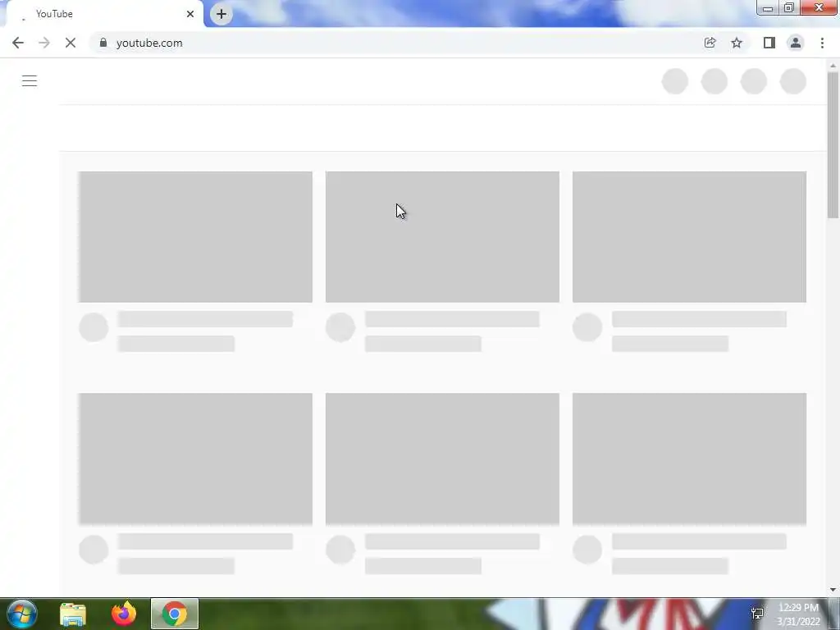Click the greyed forward navigation arrow
Viewport: 840px width, 630px height.
pyautogui.click(x=44, y=43)
